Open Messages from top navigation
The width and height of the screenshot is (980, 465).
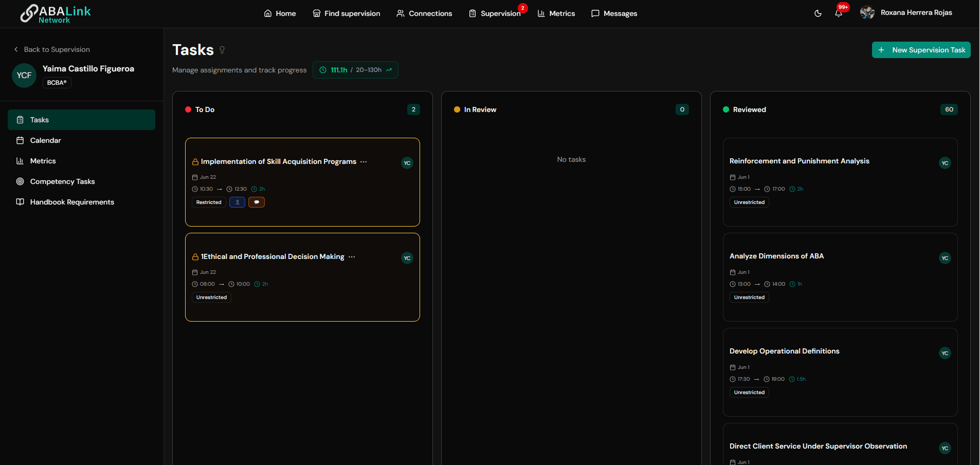pyautogui.click(x=614, y=13)
